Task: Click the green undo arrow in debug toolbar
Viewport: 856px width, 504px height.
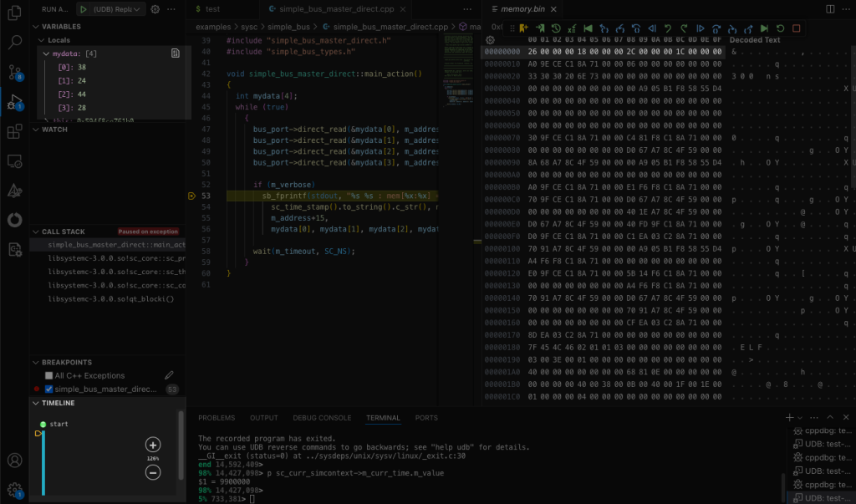Action: tap(668, 28)
